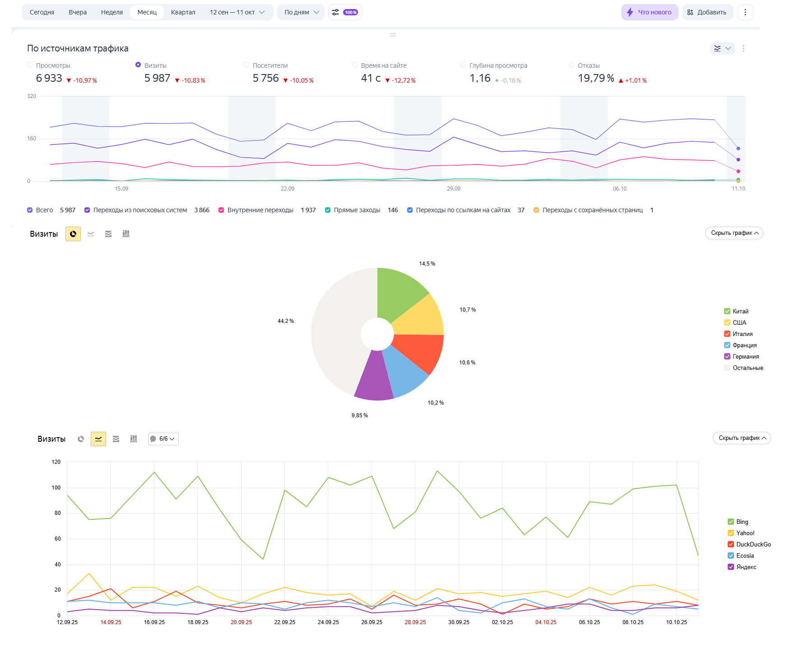Open the segmentation filter icon showing 100%
The height and width of the screenshot is (672, 785).
[345, 12]
